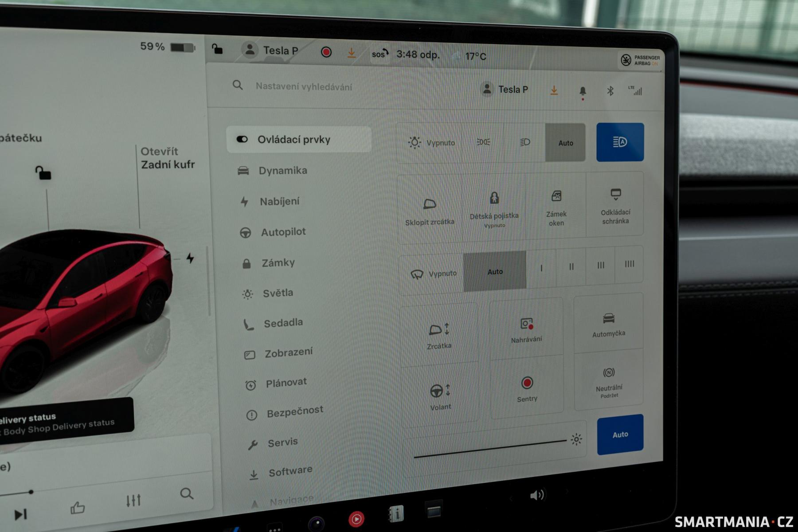Screen dimensions: 798x532
Task: Like the current track thumbs up
Action: pyautogui.click(x=78, y=508)
